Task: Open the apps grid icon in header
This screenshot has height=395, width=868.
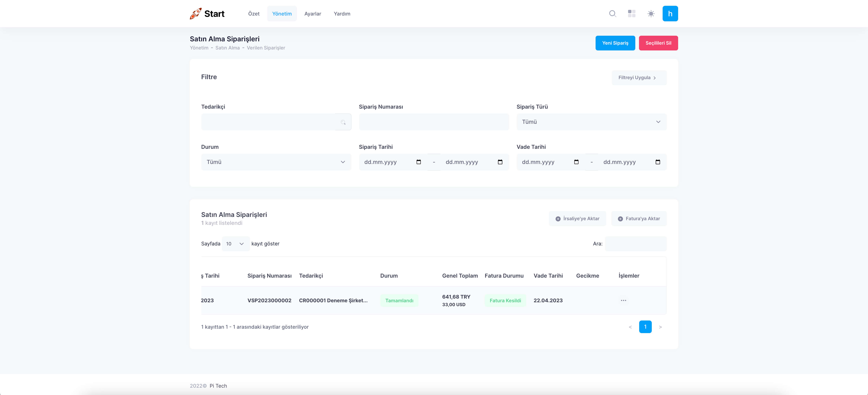Action: point(631,14)
